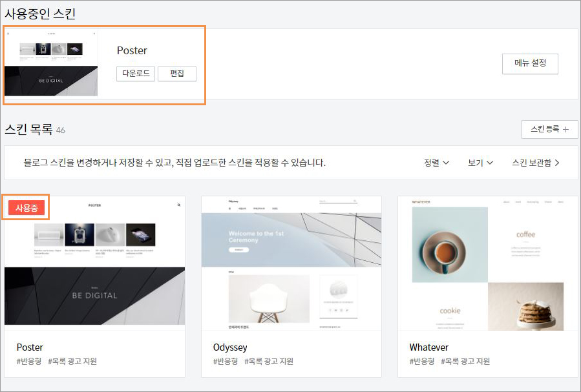Click the 다운로드 button for Poster skin
Image resolution: width=581 pixels, height=392 pixels.
coord(136,74)
